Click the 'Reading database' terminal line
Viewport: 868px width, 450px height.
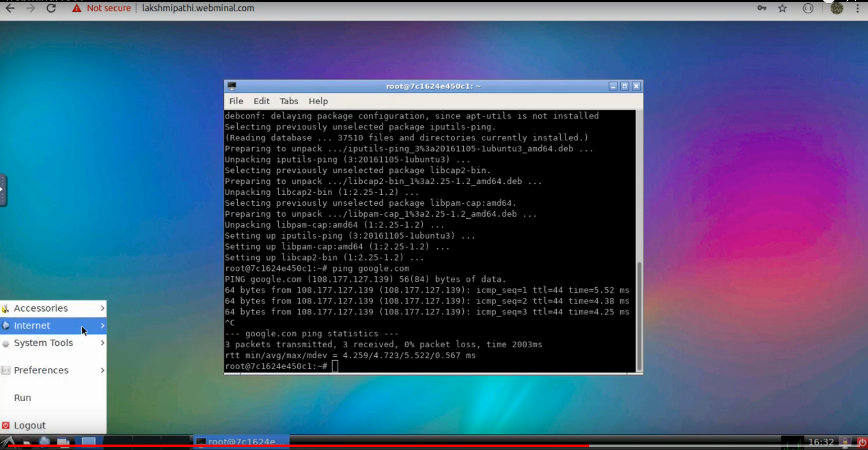406,138
